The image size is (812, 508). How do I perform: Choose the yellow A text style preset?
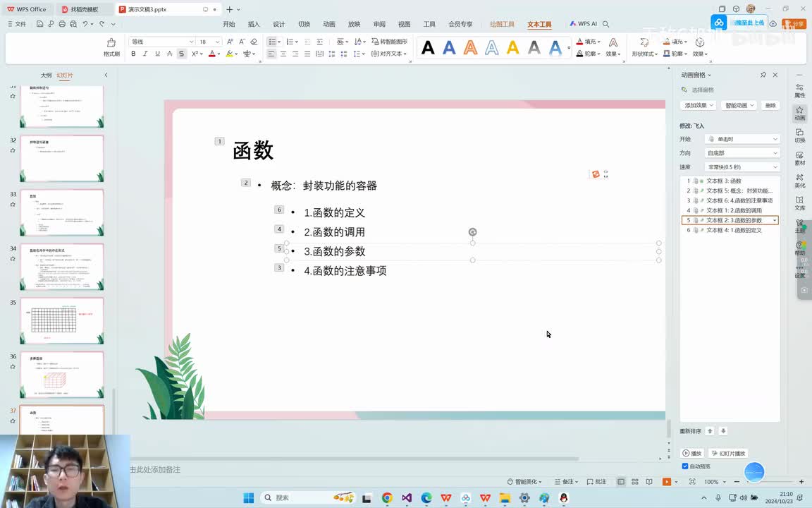tap(512, 48)
